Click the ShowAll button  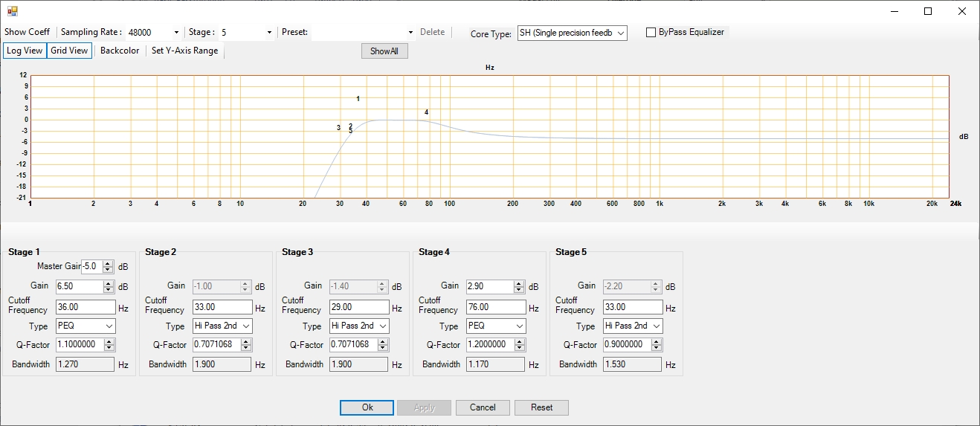(384, 51)
